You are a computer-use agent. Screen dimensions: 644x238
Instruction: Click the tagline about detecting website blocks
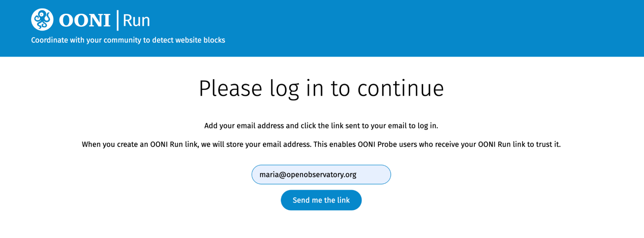[128, 40]
